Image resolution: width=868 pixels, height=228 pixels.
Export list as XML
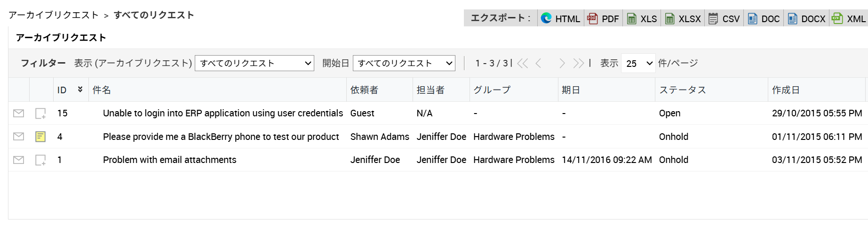click(x=849, y=19)
